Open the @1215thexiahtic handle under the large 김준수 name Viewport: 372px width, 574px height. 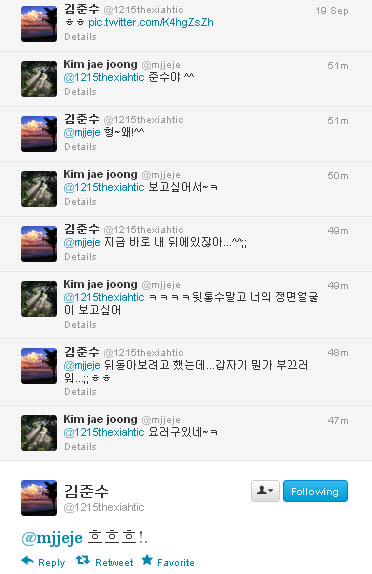[x=104, y=507]
